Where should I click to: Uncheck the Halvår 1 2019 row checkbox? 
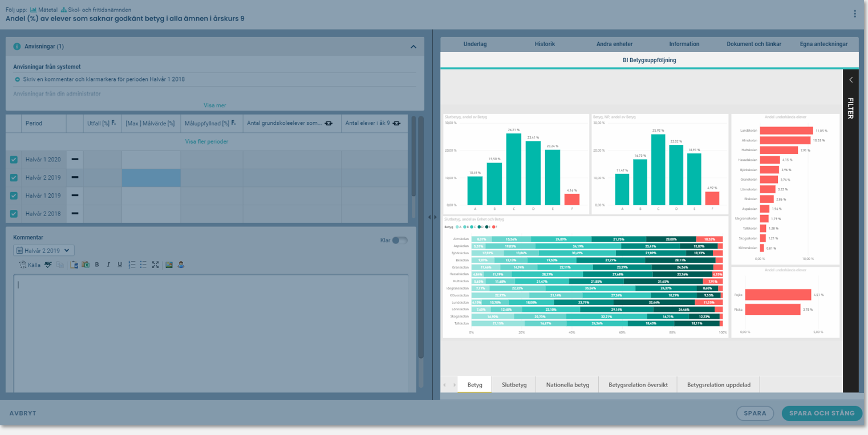[14, 196]
